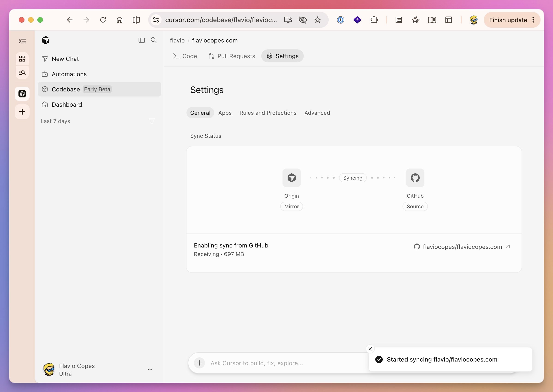Open Flavio Copes account options menu
The height and width of the screenshot is (392, 553).
150,369
